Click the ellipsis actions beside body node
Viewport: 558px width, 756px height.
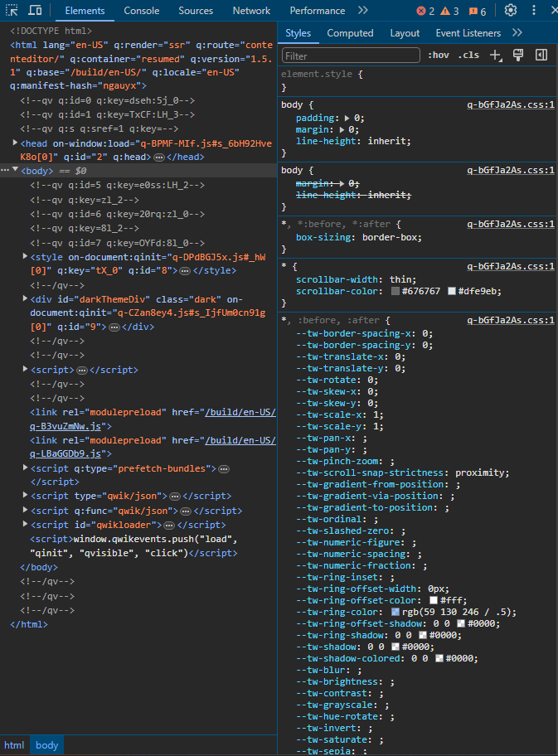5,170
